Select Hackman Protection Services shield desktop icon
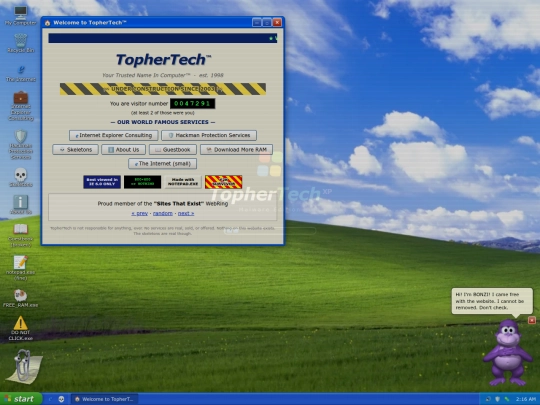Screen dimensions: 540x405 21,145
